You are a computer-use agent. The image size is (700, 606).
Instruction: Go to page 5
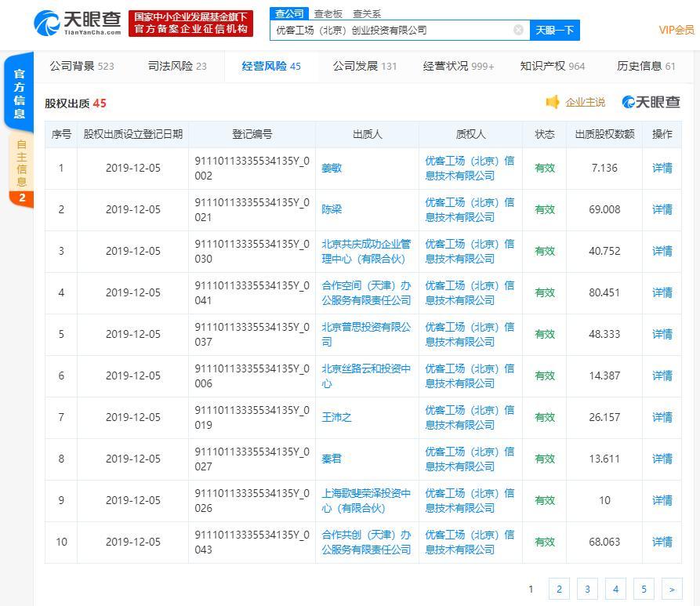point(644,589)
